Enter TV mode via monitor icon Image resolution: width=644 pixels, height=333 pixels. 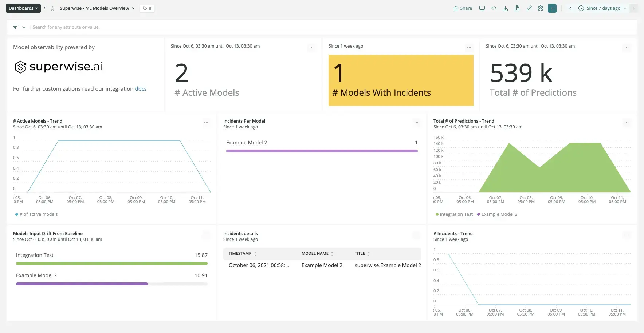(482, 8)
